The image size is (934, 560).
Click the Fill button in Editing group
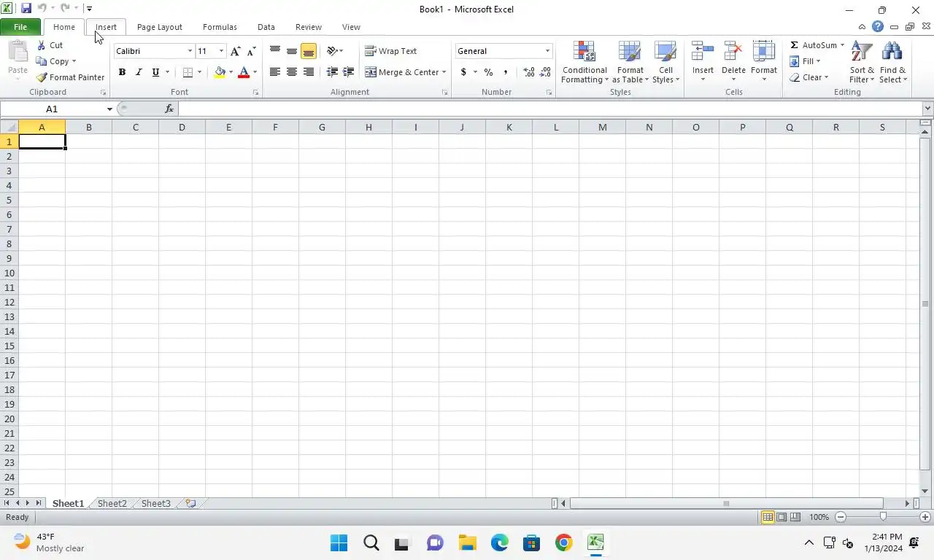[805, 61]
